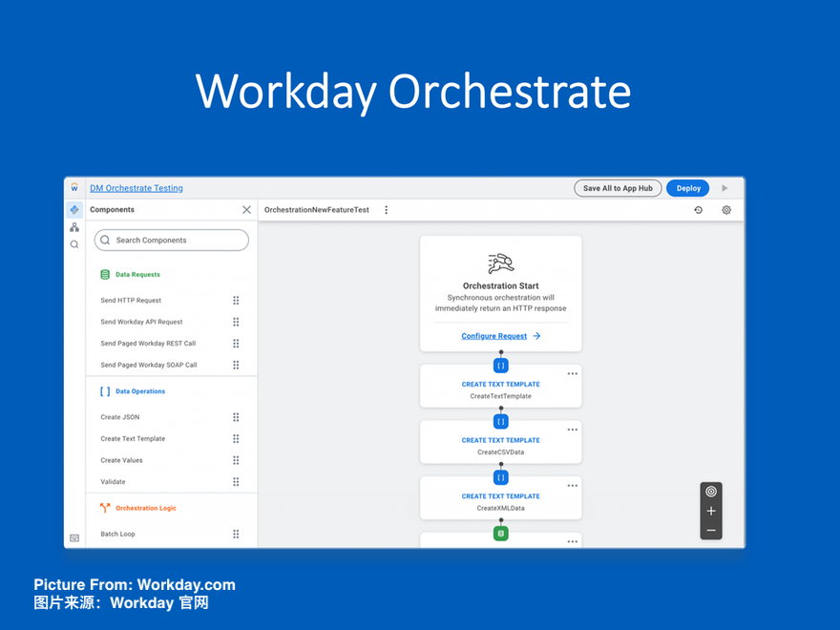Open the hierarchy tree sidebar icon

(x=74, y=227)
